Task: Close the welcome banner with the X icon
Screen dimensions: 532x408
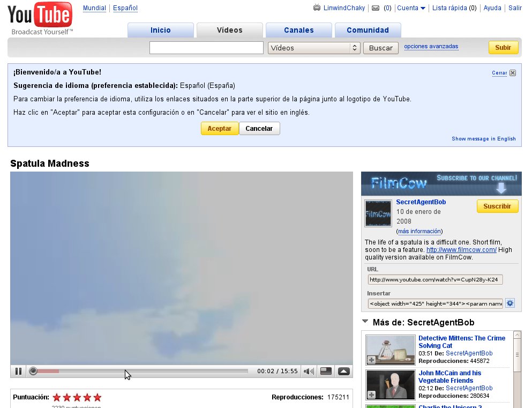Action: [513, 73]
